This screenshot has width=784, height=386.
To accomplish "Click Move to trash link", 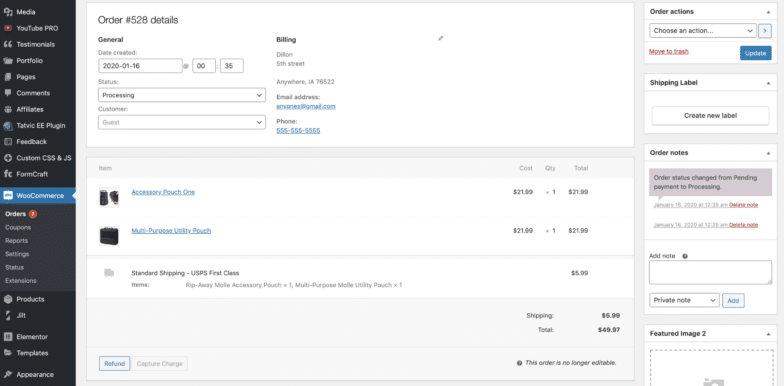I will coord(668,52).
